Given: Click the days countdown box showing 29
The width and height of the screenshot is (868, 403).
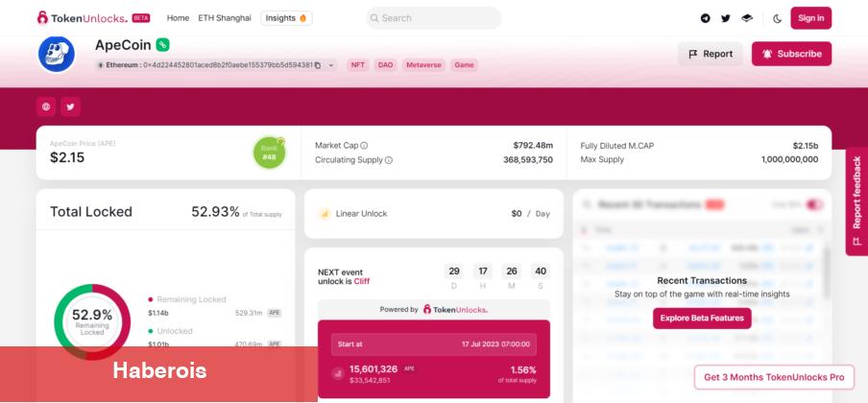Looking at the screenshot, I should [x=454, y=272].
